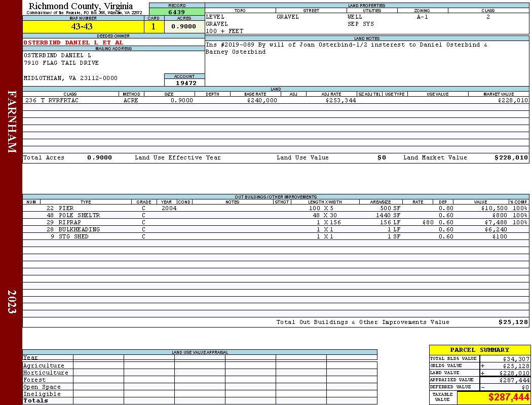Click MIDLOTHIAN, VA 23112-0000 text
This screenshot has height=405, width=532.
click(x=70, y=78)
